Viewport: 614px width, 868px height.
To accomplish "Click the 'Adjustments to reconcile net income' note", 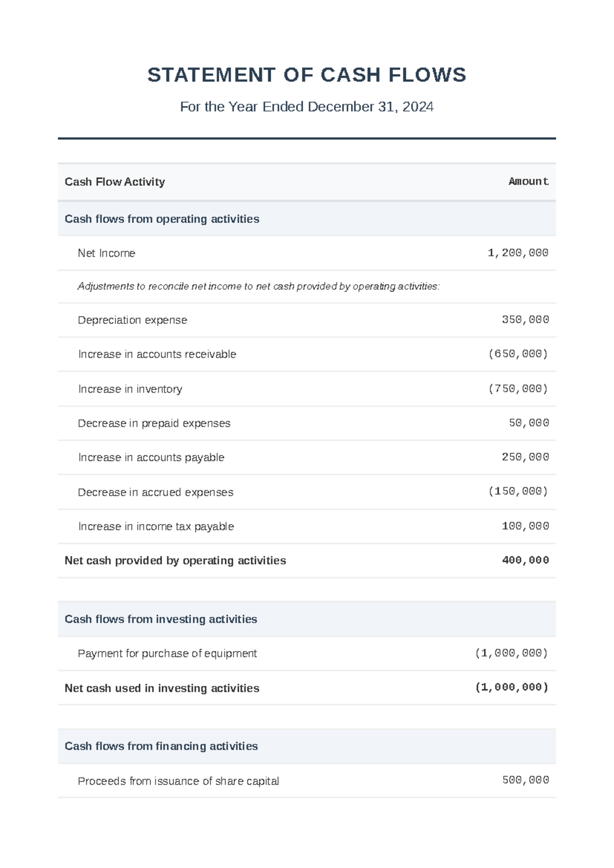I will click(258, 287).
